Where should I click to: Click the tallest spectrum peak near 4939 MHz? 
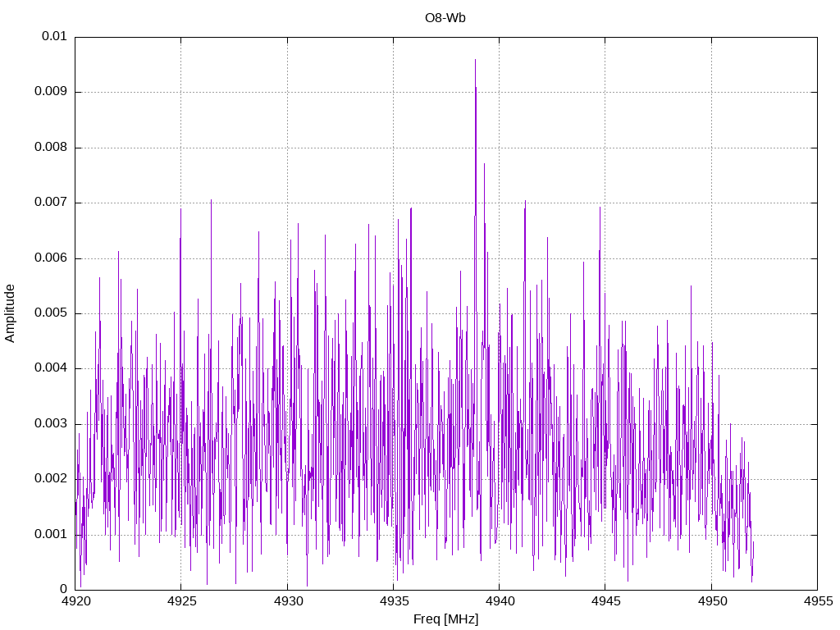(475, 61)
